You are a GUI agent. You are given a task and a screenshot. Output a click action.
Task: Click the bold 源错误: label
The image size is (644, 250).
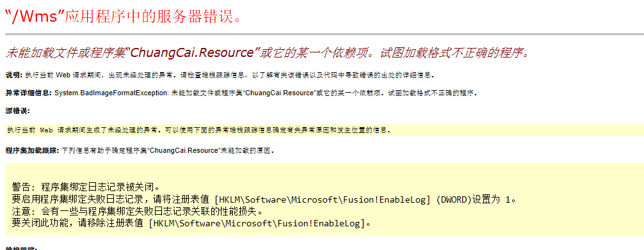18,111
